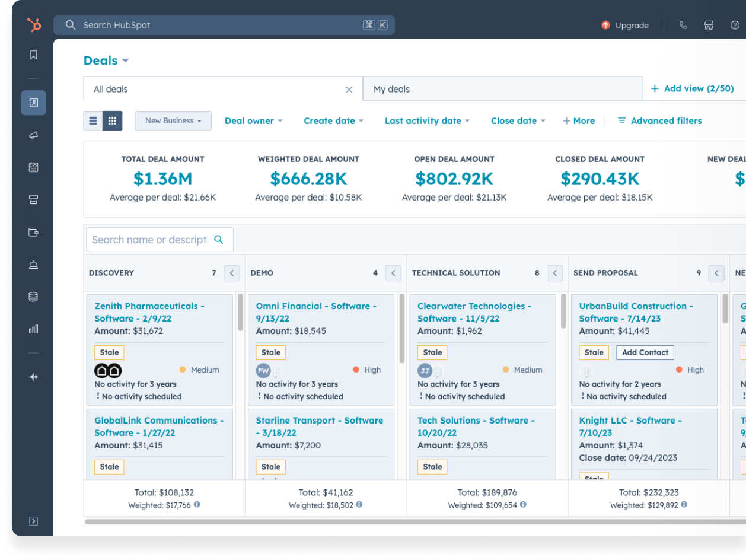Click the HubSpot sprocket logo
The height and width of the screenshot is (560, 746).
click(x=34, y=25)
